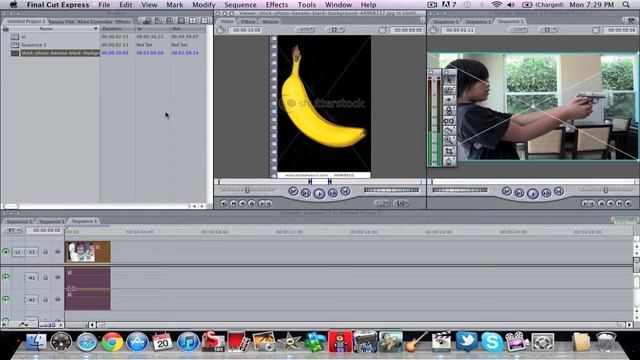This screenshot has height=360, width=640.
Task: Click the A1 destination track button
Action: pyautogui.click(x=31, y=278)
